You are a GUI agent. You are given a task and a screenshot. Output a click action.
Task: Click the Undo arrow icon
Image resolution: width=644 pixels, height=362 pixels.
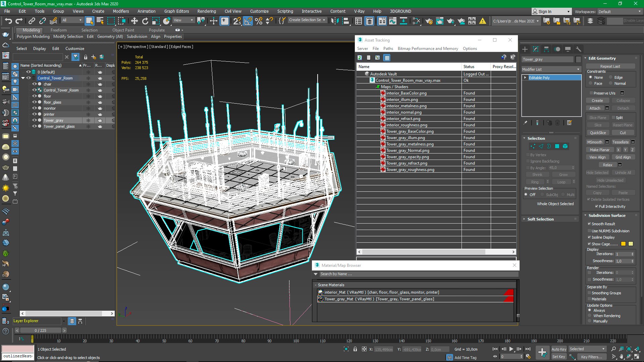click(8, 21)
